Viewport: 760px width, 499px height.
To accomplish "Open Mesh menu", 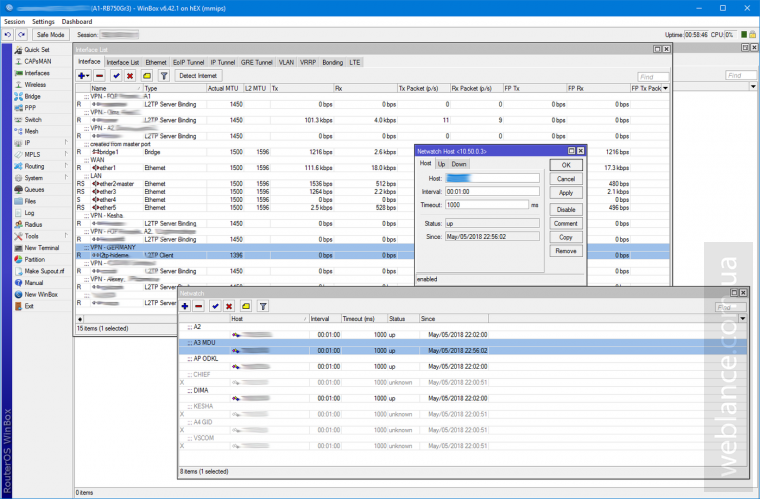I will (x=31, y=131).
